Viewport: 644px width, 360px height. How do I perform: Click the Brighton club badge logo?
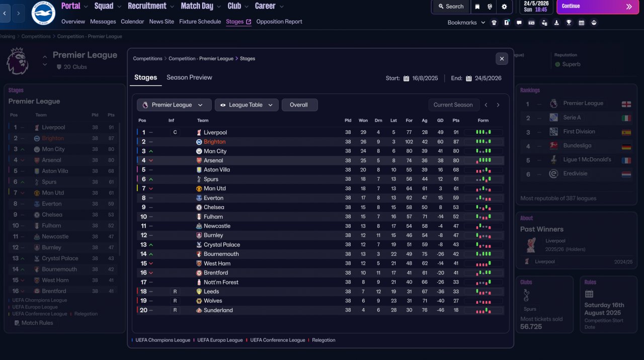point(43,13)
